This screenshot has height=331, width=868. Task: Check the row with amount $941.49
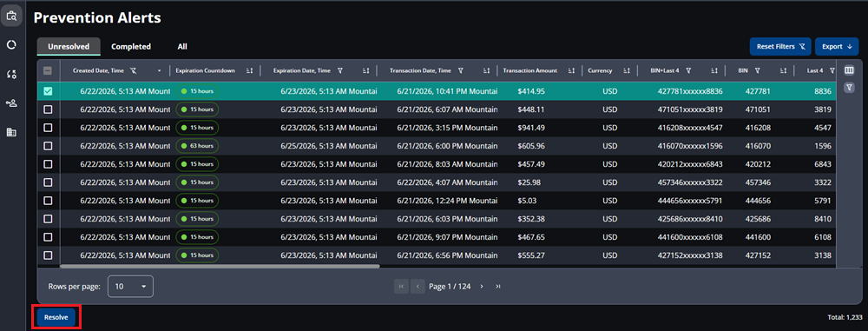(48, 128)
